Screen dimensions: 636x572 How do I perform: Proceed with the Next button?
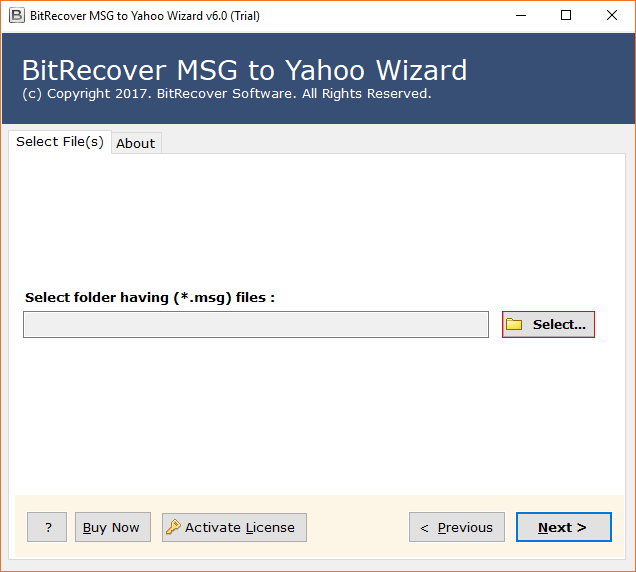tap(563, 527)
